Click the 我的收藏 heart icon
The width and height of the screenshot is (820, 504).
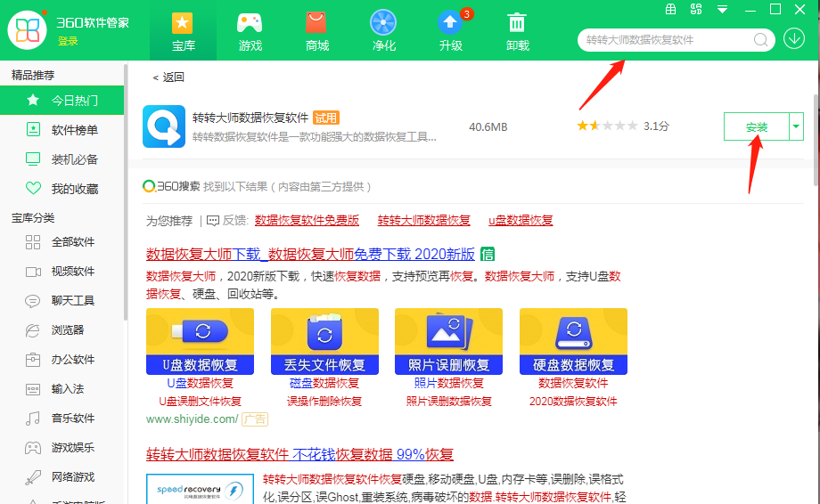(x=33, y=188)
